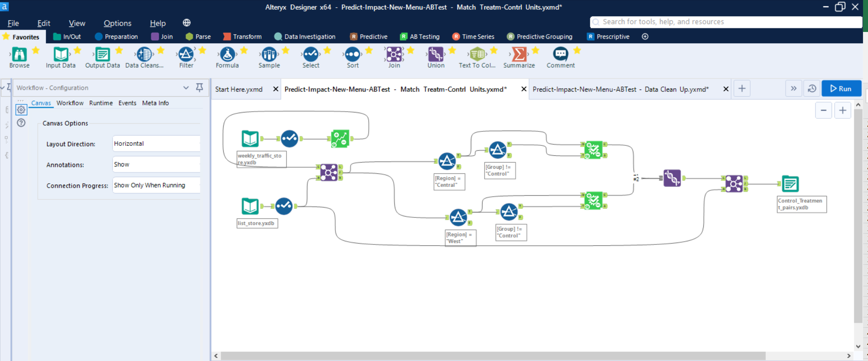Open Layout Direction dropdown
868x361 pixels.
156,144
